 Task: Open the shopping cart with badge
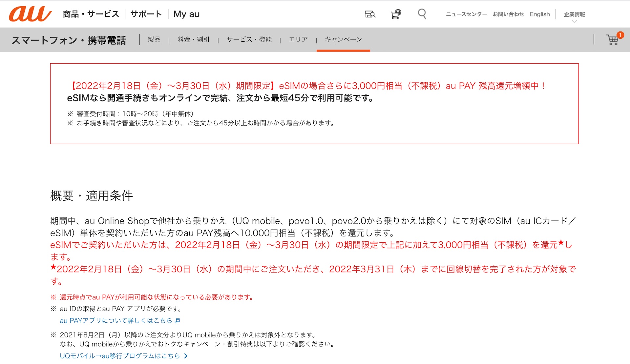click(x=613, y=40)
